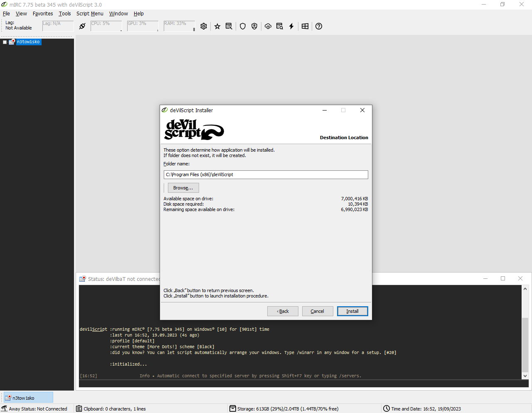Click the plain shield icon

point(243,26)
